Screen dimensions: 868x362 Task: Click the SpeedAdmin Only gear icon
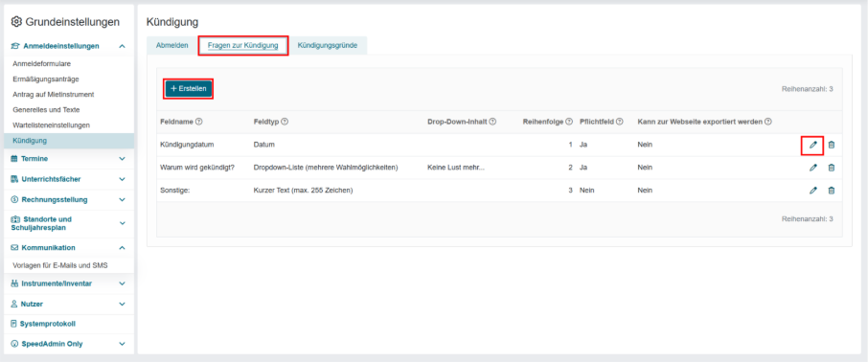pyautogui.click(x=15, y=344)
